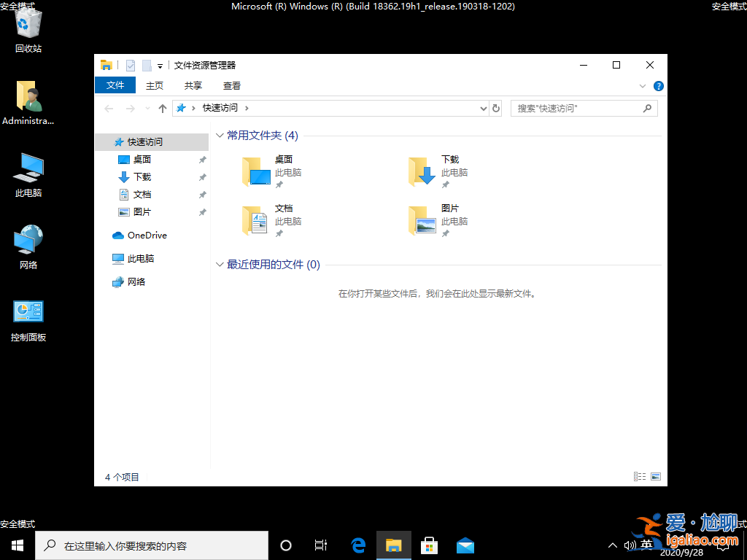Refresh the folder view
Image resolution: width=747 pixels, height=560 pixels.
496,108
